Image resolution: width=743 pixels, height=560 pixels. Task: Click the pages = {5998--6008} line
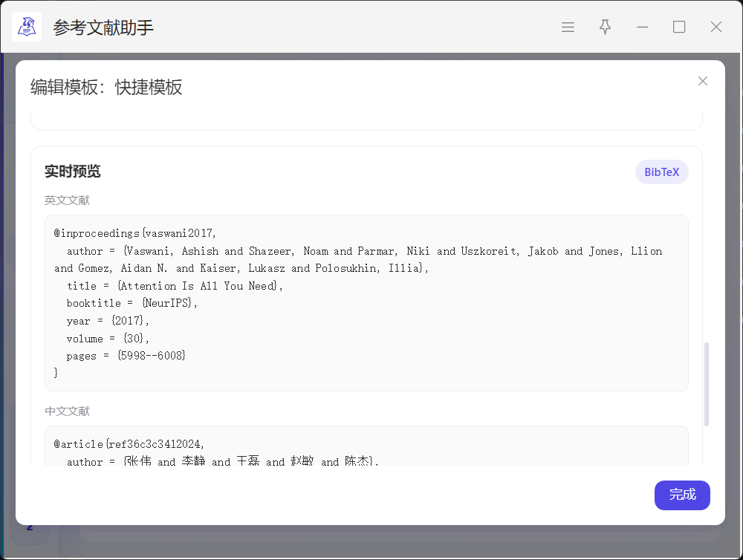[126, 356]
